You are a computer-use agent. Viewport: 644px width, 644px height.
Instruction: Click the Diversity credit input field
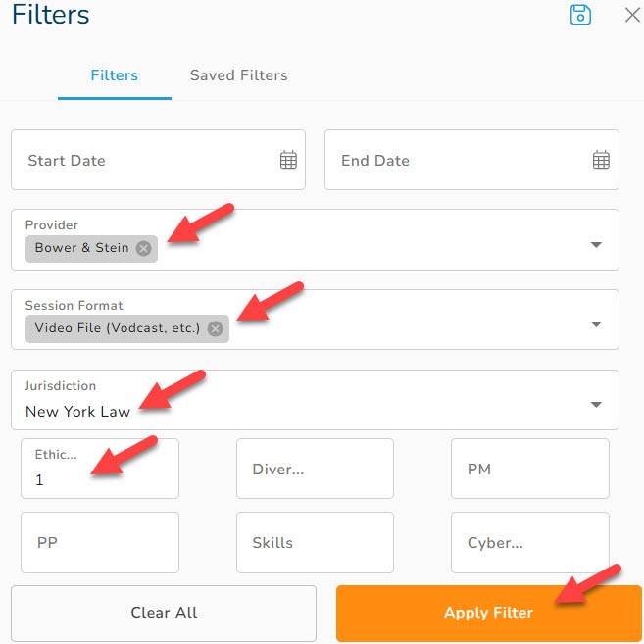[x=315, y=469]
